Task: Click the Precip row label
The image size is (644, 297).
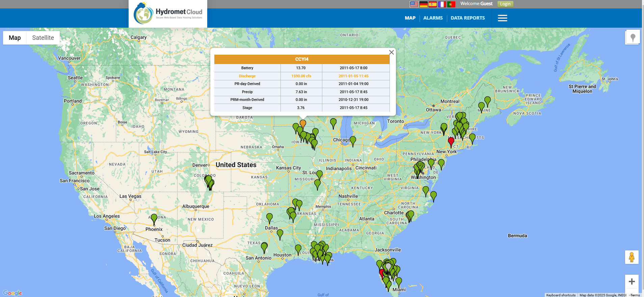Action: pyautogui.click(x=247, y=92)
